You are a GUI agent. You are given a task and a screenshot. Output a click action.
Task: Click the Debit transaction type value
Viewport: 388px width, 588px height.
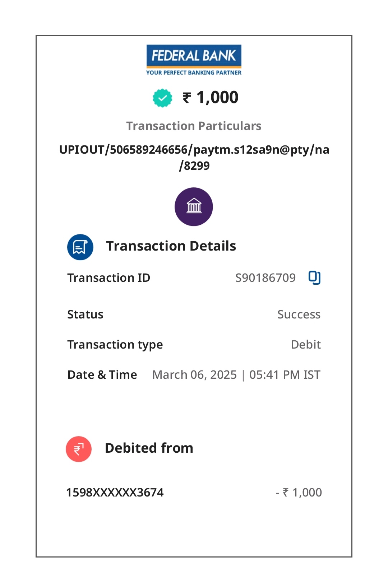click(x=306, y=345)
